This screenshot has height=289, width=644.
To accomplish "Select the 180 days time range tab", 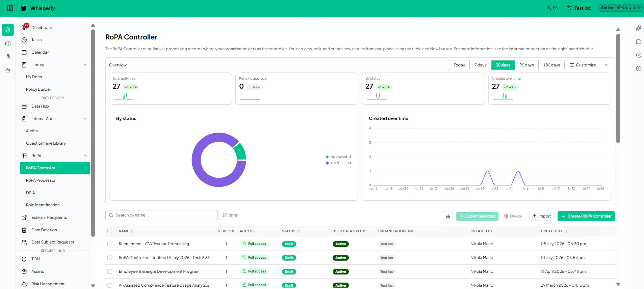I will [551, 65].
